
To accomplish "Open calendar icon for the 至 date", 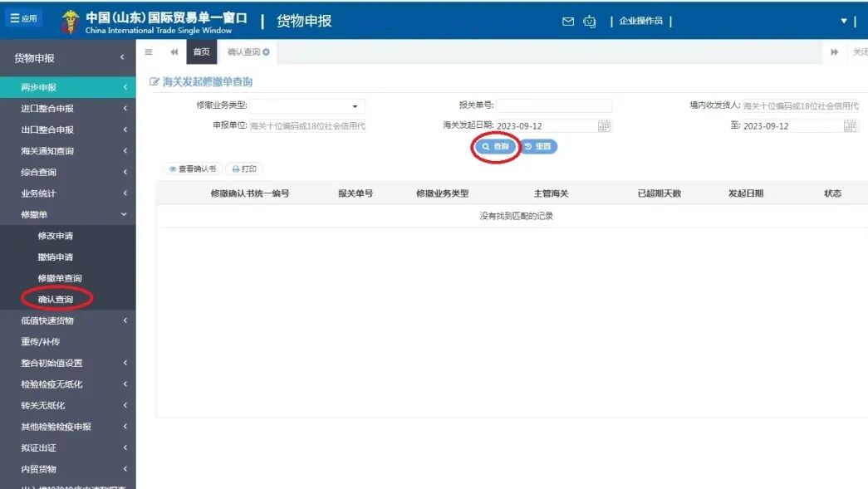I will pyautogui.click(x=850, y=125).
